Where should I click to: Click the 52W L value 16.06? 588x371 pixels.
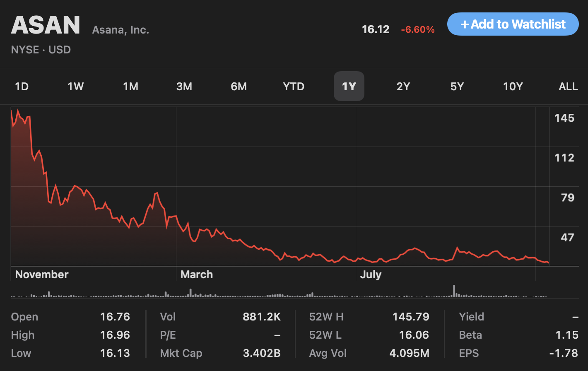(414, 335)
